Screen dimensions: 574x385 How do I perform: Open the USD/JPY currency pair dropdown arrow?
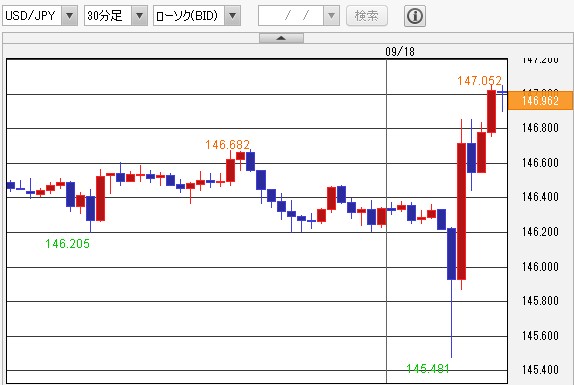[x=69, y=16]
